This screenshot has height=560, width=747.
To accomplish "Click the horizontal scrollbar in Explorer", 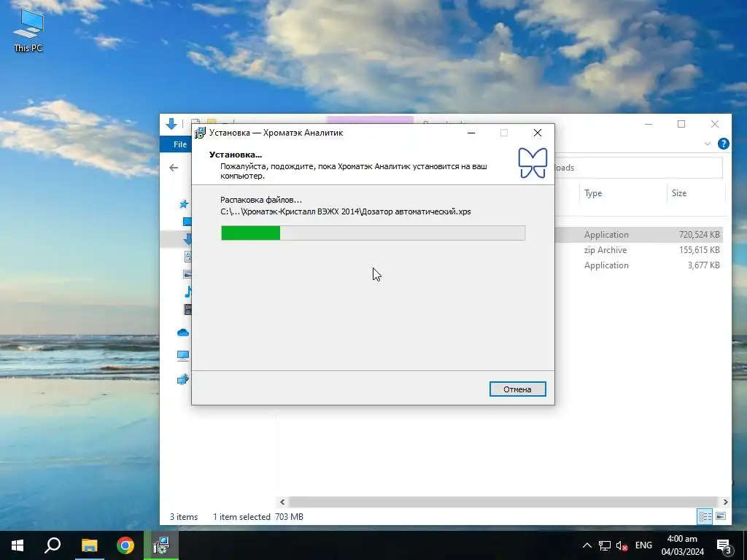I will (x=503, y=502).
